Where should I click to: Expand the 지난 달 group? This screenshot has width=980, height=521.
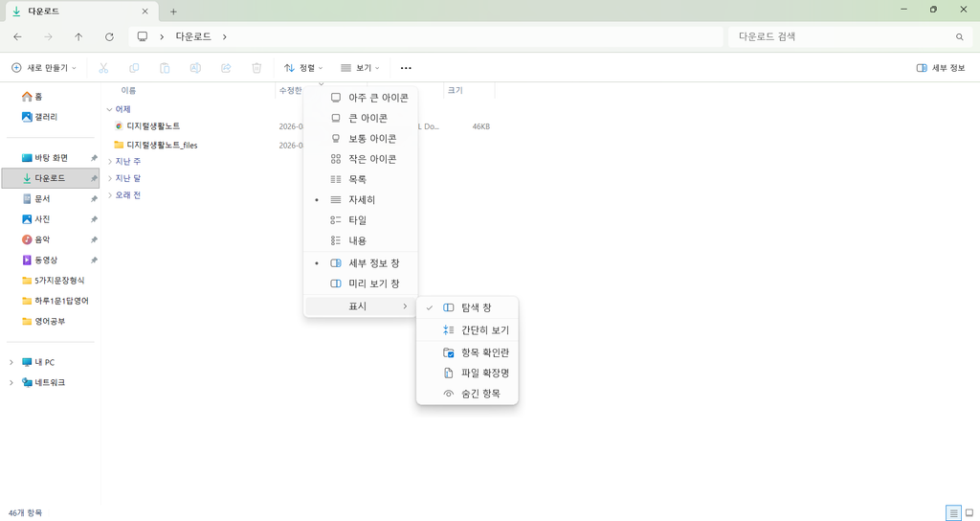pyautogui.click(x=109, y=178)
